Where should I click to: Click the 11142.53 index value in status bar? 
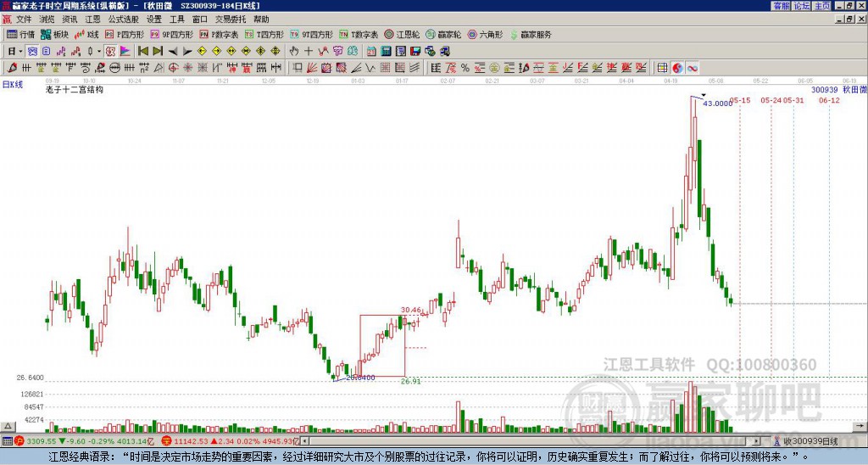[x=191, y=441]
